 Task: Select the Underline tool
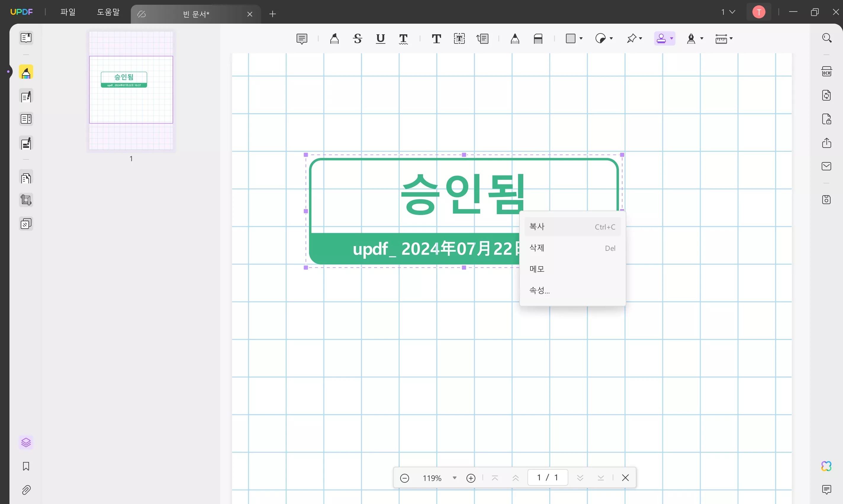[381, 39]
